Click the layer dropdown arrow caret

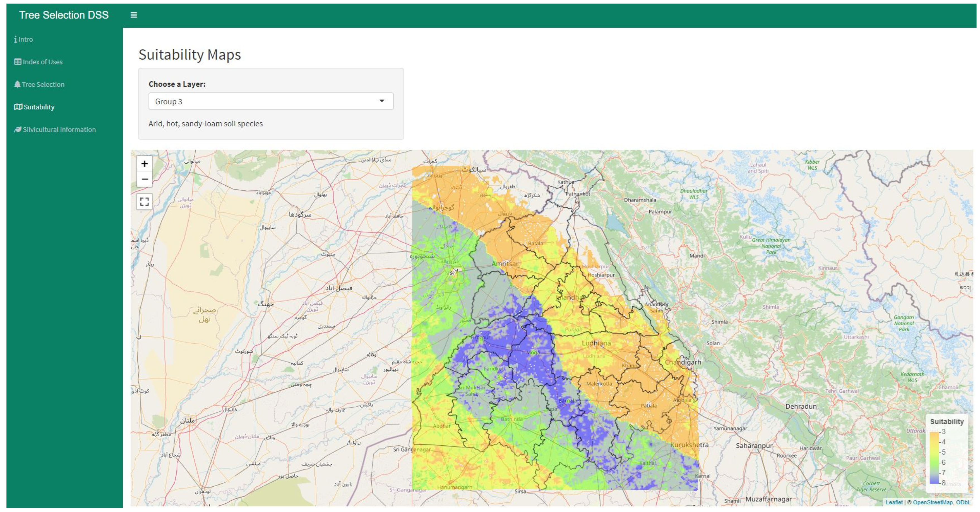[x=381, y=101]
